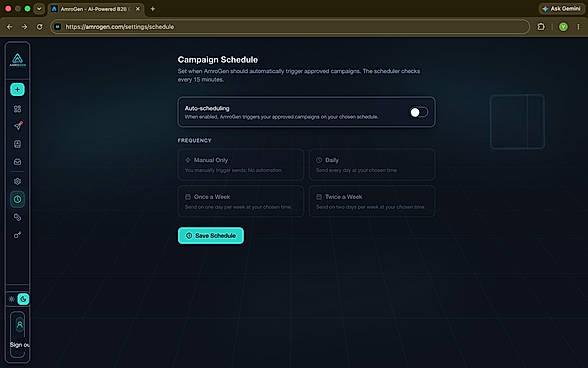Open the Chrome three-dot menu
Viewport: 588px width, 368px height.
578,27
